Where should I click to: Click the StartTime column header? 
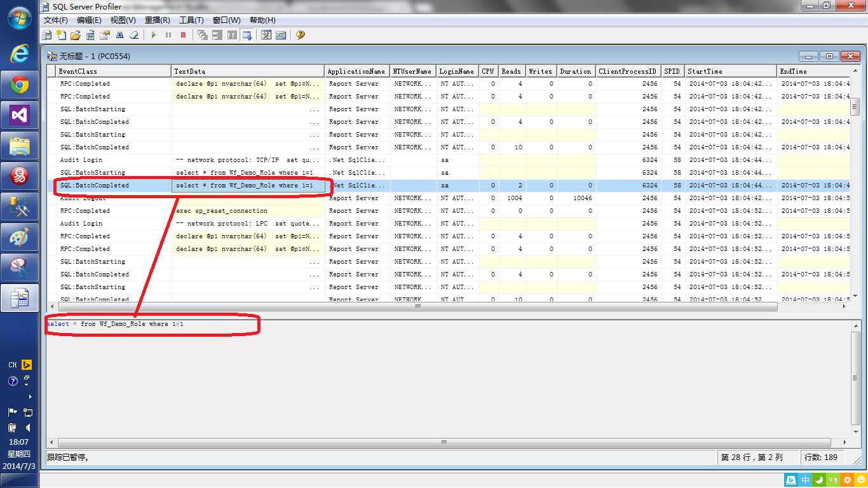point(731,71)
